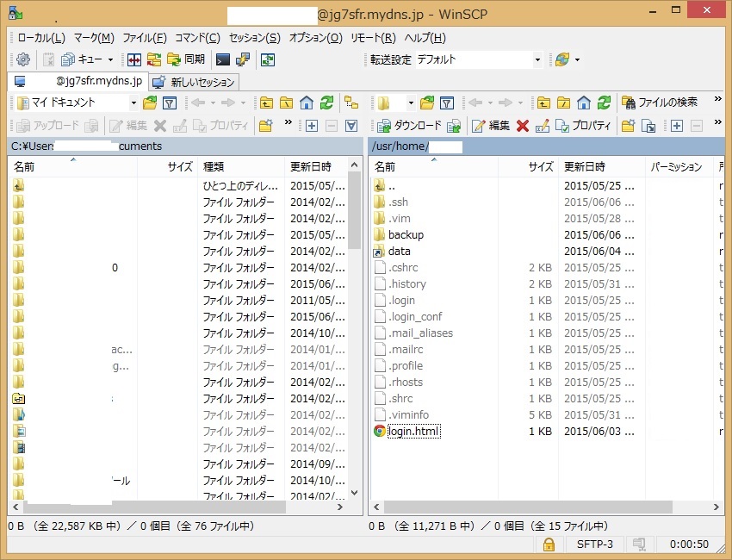This screenshot has height=560, width=732.
Task: Refresh the local panel
Action: [326, 103]
